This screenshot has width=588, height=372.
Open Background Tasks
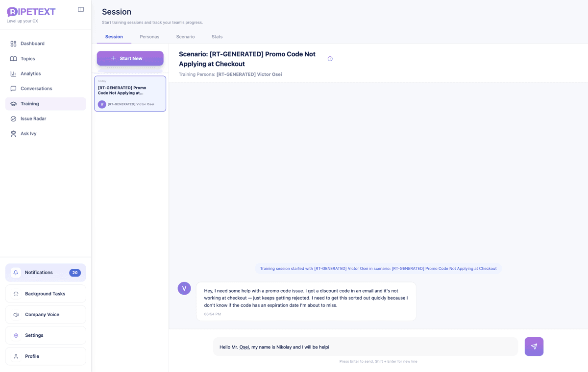pos(45,294)
